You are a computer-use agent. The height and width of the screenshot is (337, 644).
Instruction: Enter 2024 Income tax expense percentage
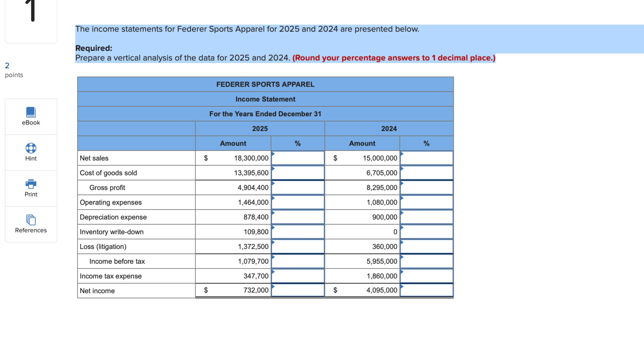427,276
